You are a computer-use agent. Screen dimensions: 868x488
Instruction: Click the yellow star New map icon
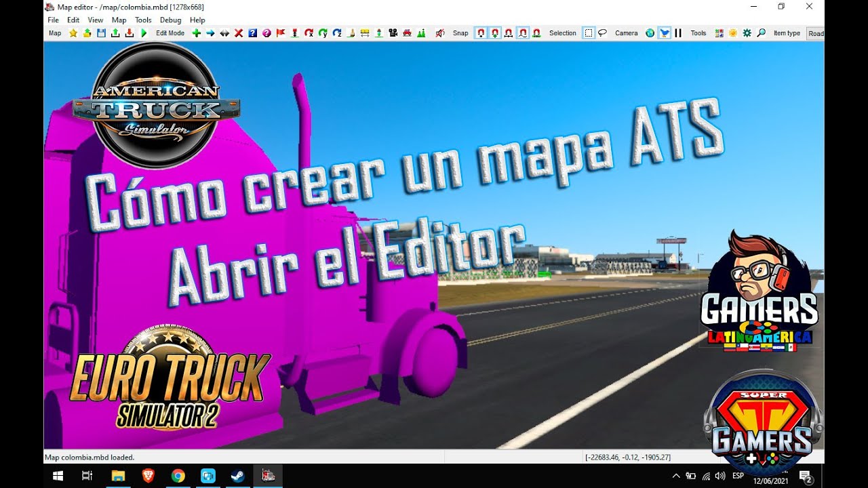73,33
